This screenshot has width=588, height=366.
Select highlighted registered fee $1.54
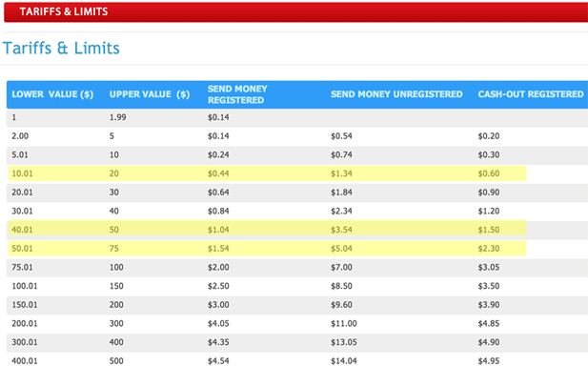pyautogui.click(x=218, y=248)
